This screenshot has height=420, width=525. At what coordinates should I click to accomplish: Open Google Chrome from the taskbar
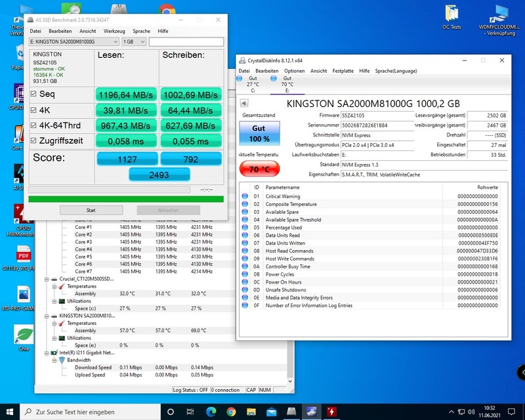point(231,411)
